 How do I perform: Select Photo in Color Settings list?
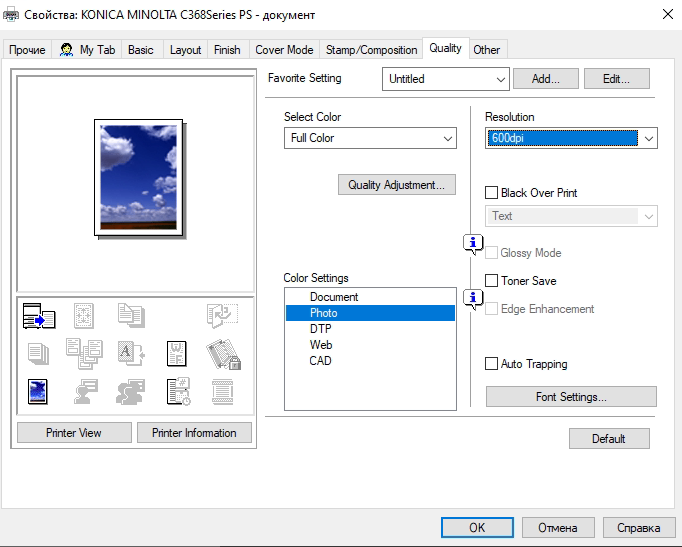pyautogui.click(x=370, y=313)
